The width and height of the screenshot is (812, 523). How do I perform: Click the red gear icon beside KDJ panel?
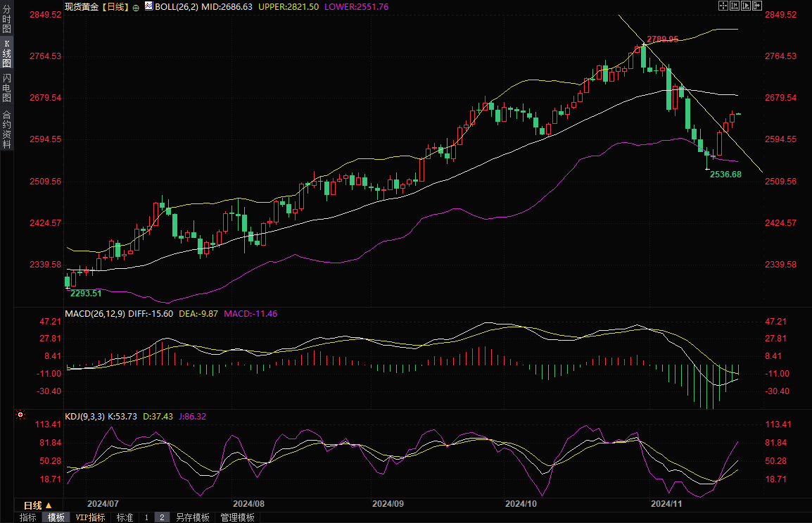tap(20, 416)
